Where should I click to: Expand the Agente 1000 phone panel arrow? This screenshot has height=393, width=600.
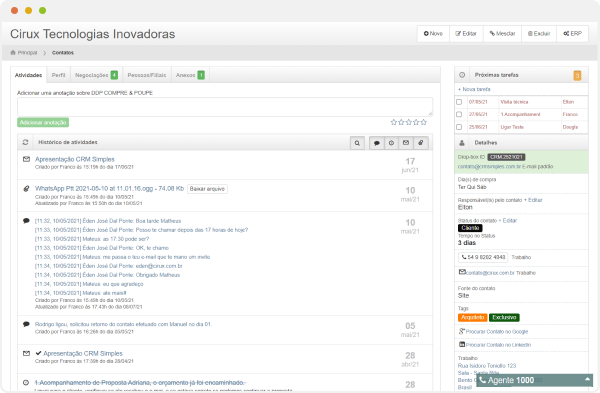pyautogui.click(x=587, y=379)
